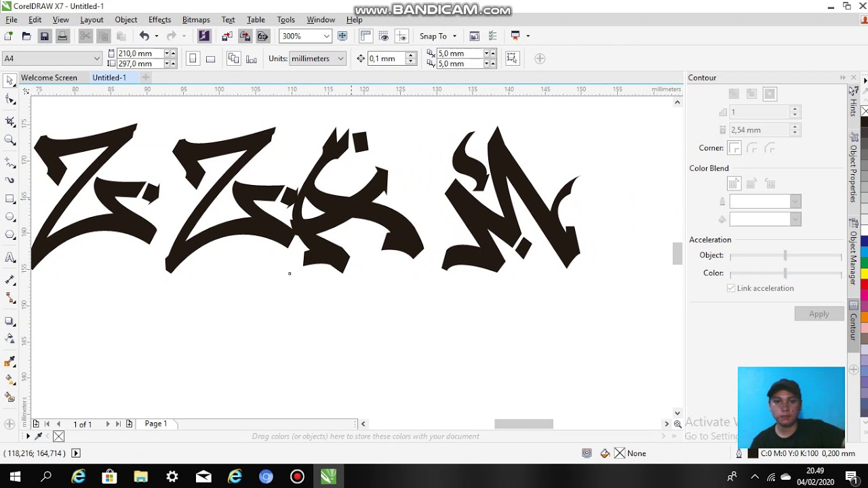Screen dimensions: 868x488
Task: Export the drawing
Action: pyautogui.click(x=245, y=36)
